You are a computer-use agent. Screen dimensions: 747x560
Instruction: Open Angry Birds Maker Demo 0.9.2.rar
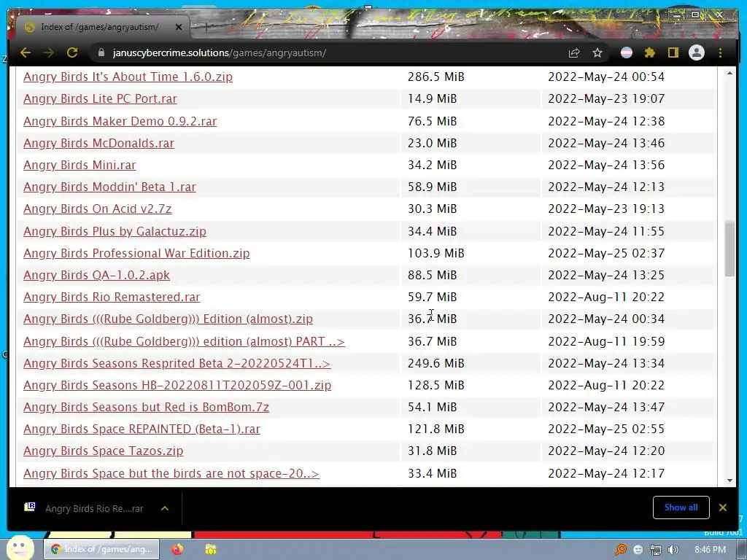point(120,121)
